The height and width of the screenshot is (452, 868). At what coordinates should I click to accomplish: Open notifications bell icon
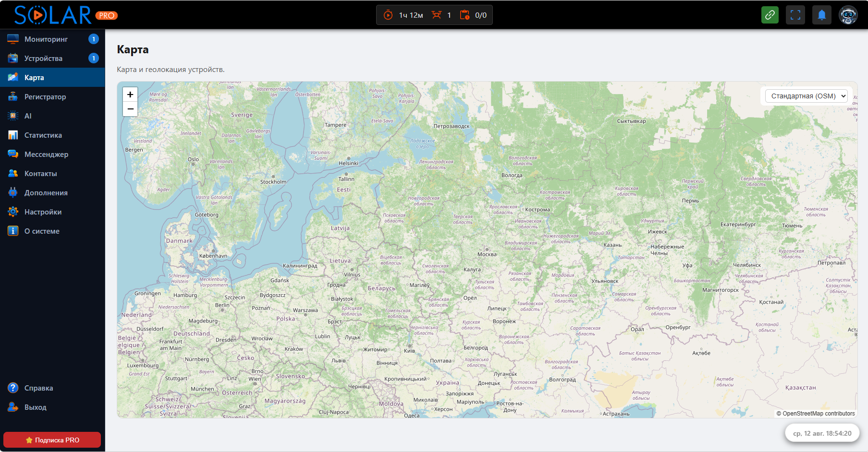(822, 15)
